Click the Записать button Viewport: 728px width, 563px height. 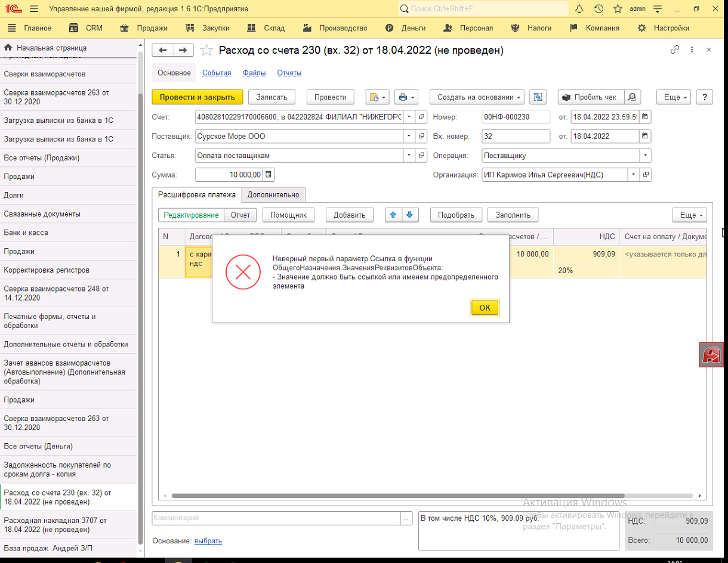pos(272,97)
